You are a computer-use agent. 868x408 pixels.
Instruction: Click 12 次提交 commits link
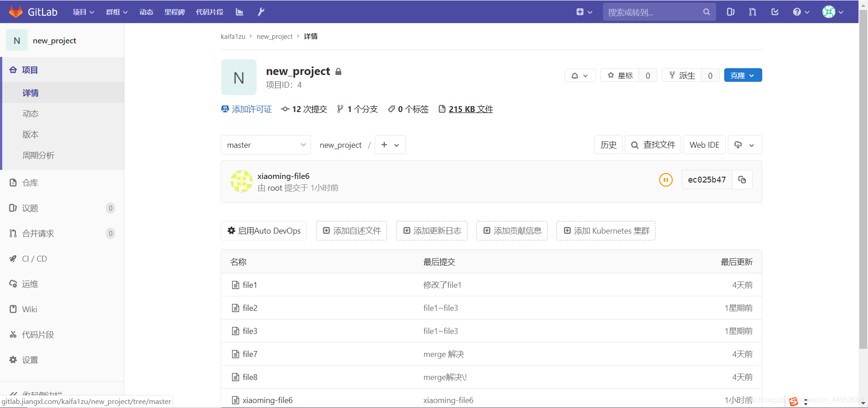[304, 109]
